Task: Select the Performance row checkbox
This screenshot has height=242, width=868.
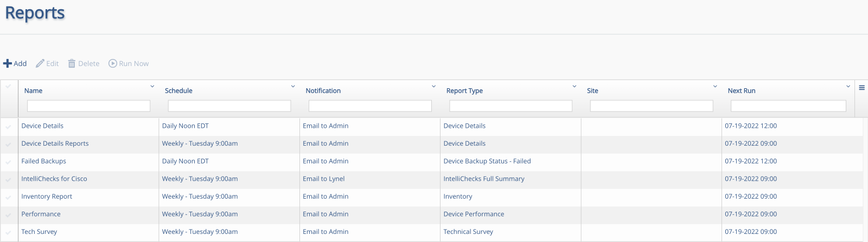Action: (8, 215)
